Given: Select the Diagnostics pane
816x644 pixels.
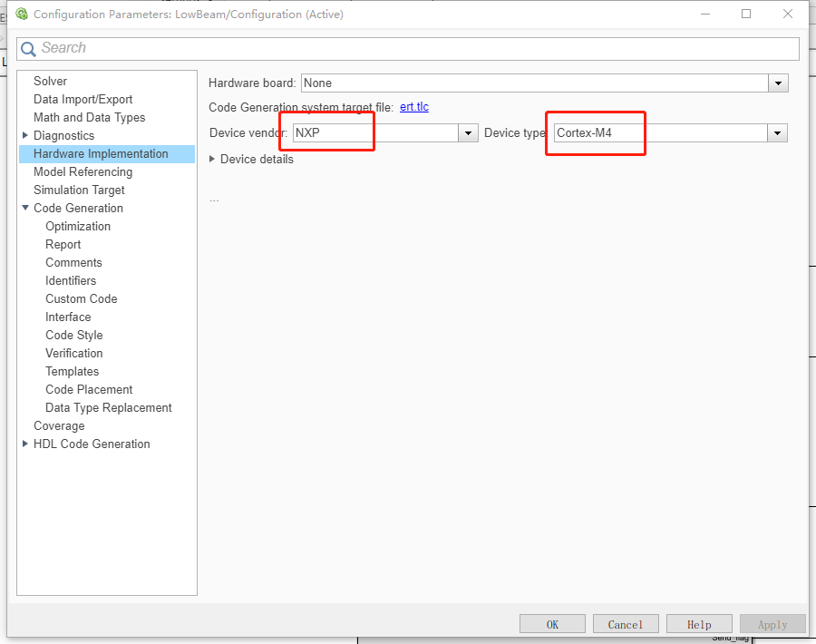Looking at the screenshot, I should pos(64,135).
